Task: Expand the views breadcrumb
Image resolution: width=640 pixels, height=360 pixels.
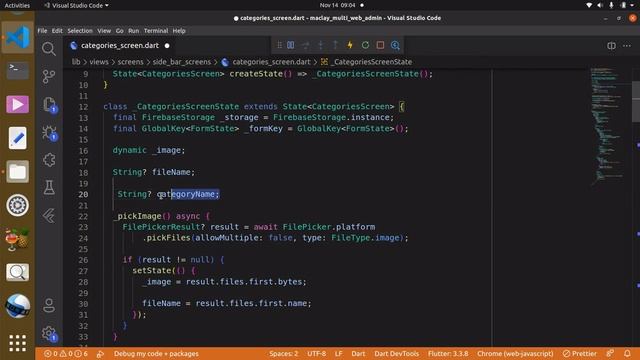Action: pyautogui.click(x=99, y=62)
